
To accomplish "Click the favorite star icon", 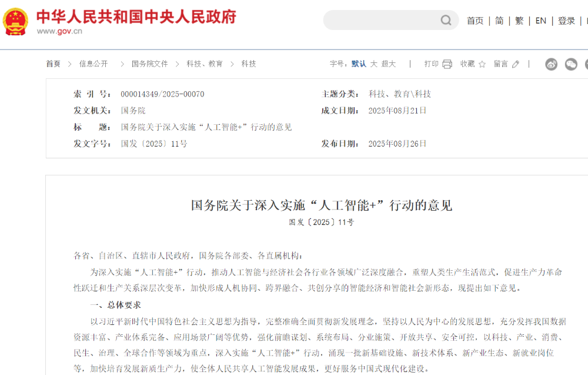I will 482,64.
